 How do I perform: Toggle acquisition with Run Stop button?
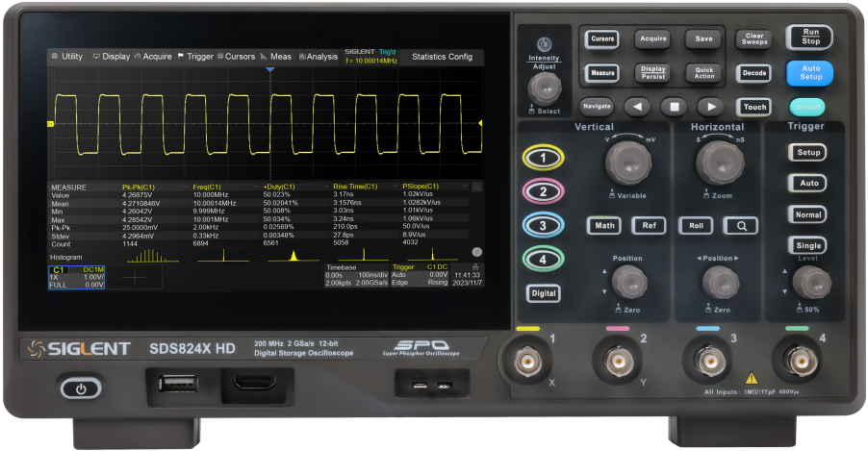810,37
